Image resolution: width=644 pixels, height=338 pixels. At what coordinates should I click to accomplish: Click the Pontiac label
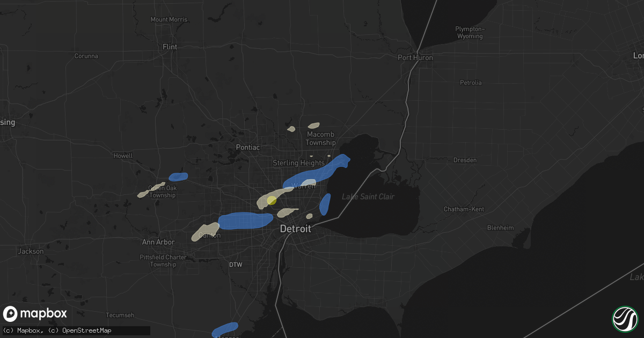(x=248, y=147)
